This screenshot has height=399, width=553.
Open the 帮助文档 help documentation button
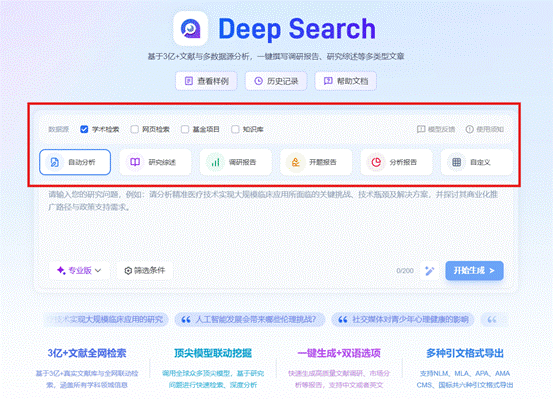pos(346,81)
